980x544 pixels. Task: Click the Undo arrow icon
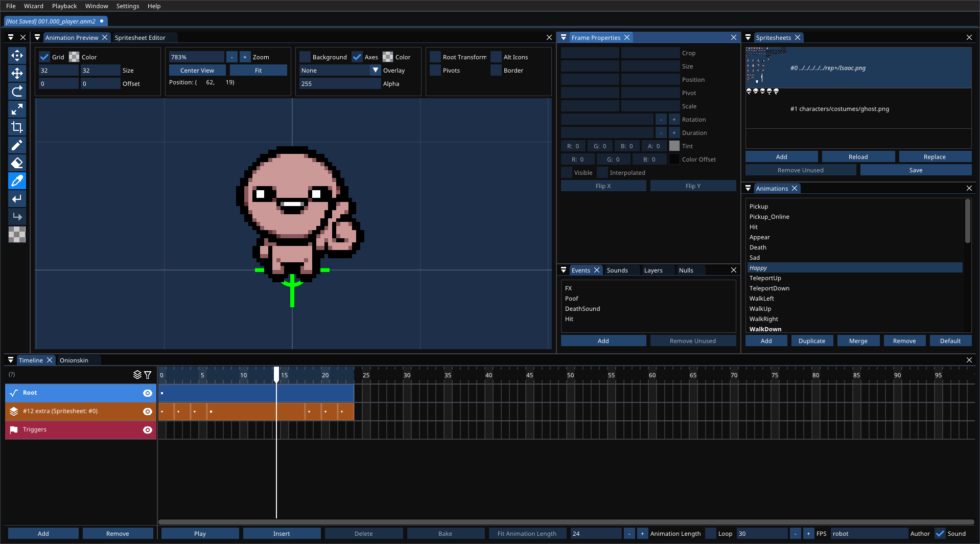[17, 199]
